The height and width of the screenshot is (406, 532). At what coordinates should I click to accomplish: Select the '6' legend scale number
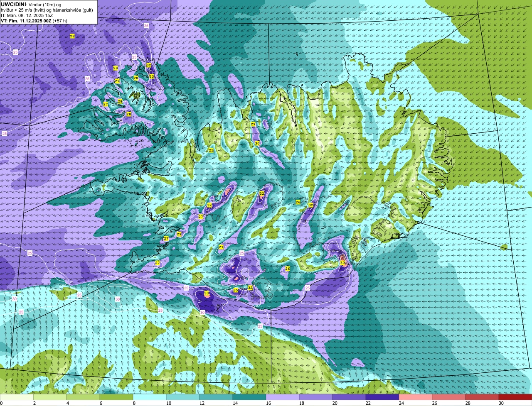pyautogui.click(x=101, y=403)
